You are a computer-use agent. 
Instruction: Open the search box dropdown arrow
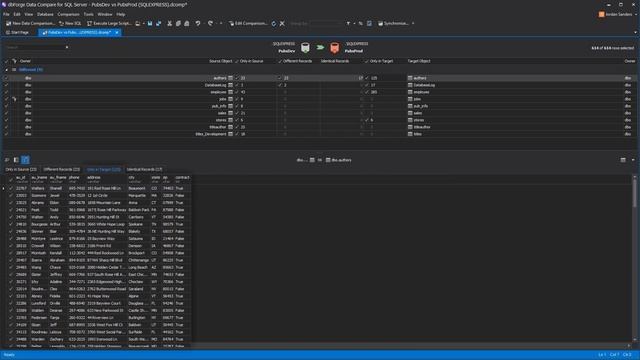tap(67, 47)
